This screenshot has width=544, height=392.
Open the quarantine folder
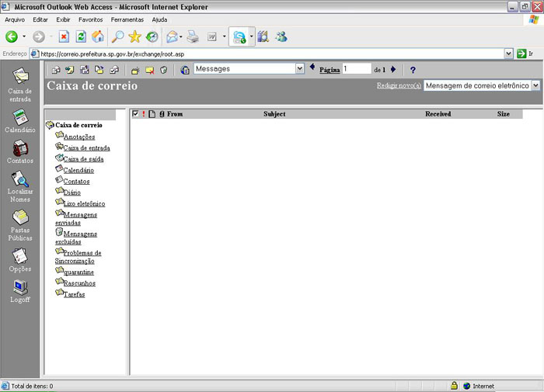pyautogui.click(x=78, y=272)
